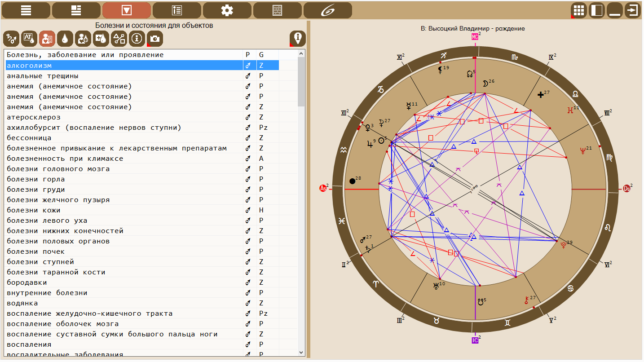Image resolution: width=644 pixels, height=362 pixels.
Task: Click the single drop icon button
Action: click(65, 39)
